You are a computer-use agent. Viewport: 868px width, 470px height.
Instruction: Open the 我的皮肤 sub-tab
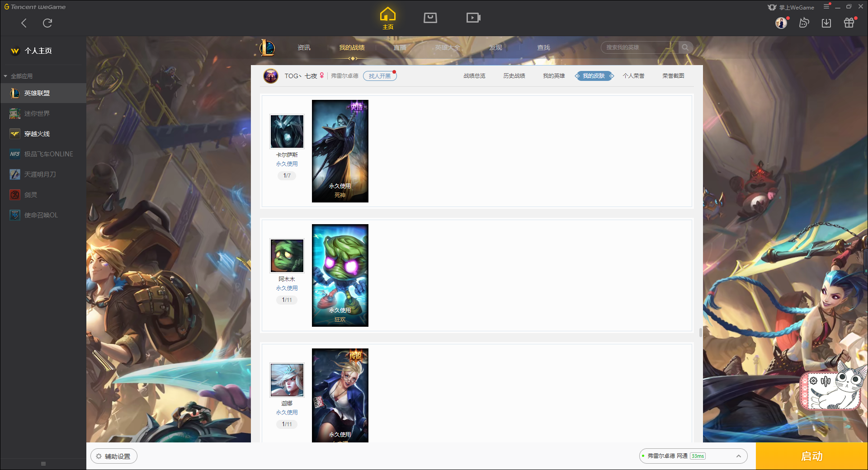(594, 76)
